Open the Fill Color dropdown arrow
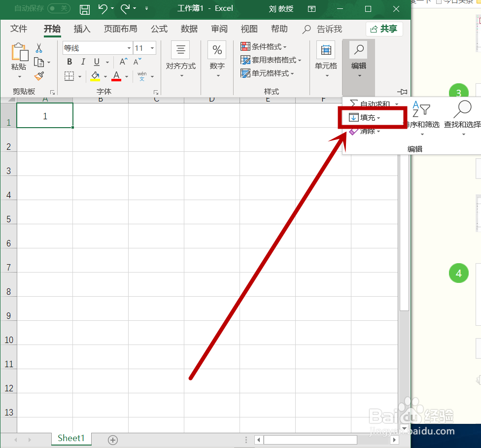This screenshot has height=448, width=481. 105,76
